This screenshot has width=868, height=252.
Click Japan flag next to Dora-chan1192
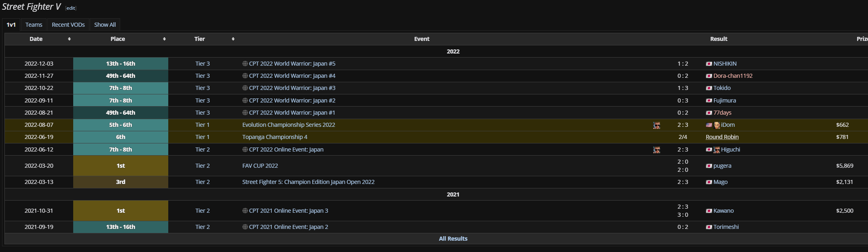click(709, 76)
